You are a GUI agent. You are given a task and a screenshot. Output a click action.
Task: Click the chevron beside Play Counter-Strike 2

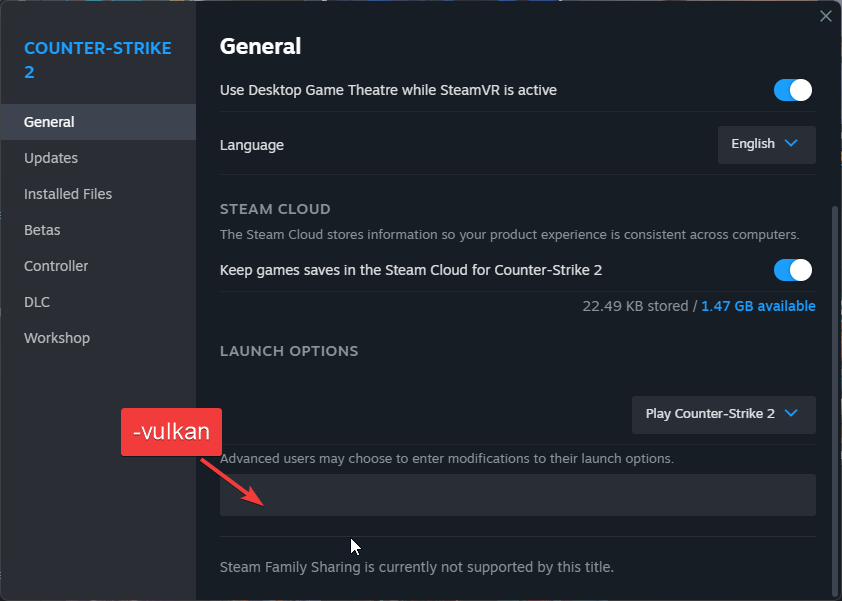[x=792, y=414]
